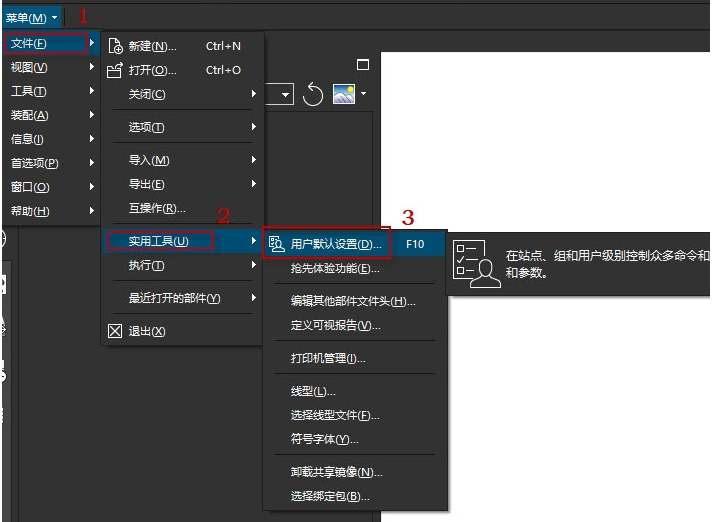Click the 退出(X) exit icon
The height and width of the screenshot is (522, 728).
click(115, 331)
